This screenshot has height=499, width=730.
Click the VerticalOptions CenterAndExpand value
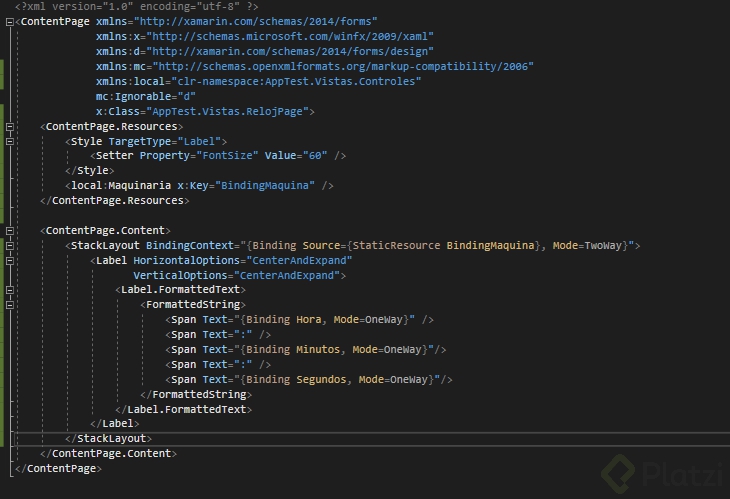pyautogui.click(x=287, y=276)
